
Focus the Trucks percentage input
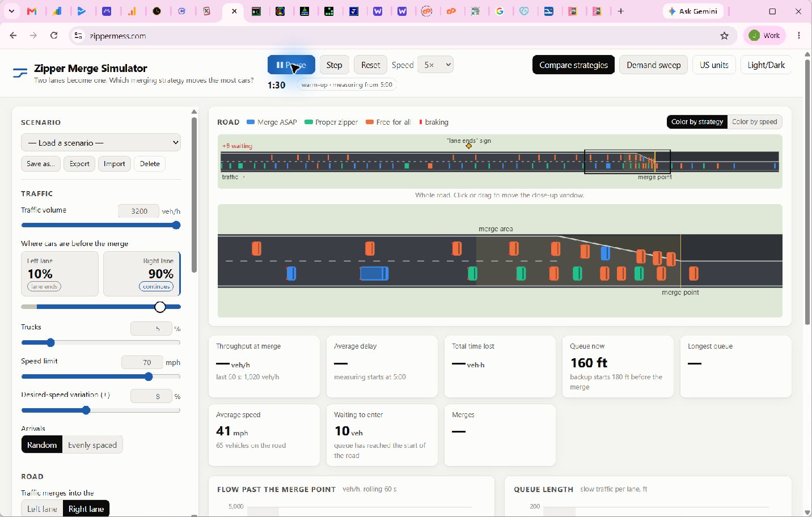[151, 329]
